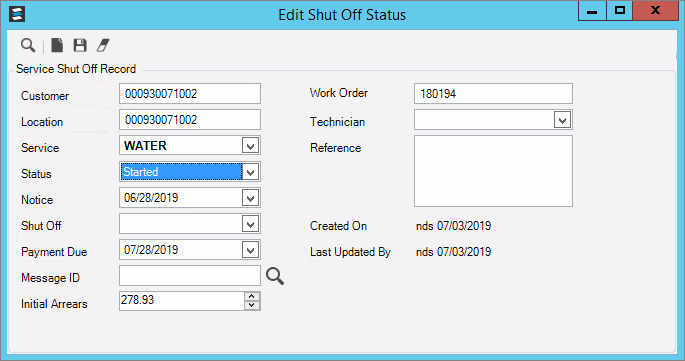Click the application logo in the title bar

pyautogui.click(x=17, y=14)
